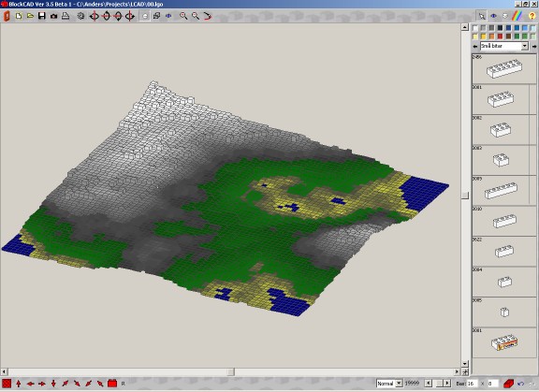Open the 'Små bitar' brick category dropdown

coord(525,46)
